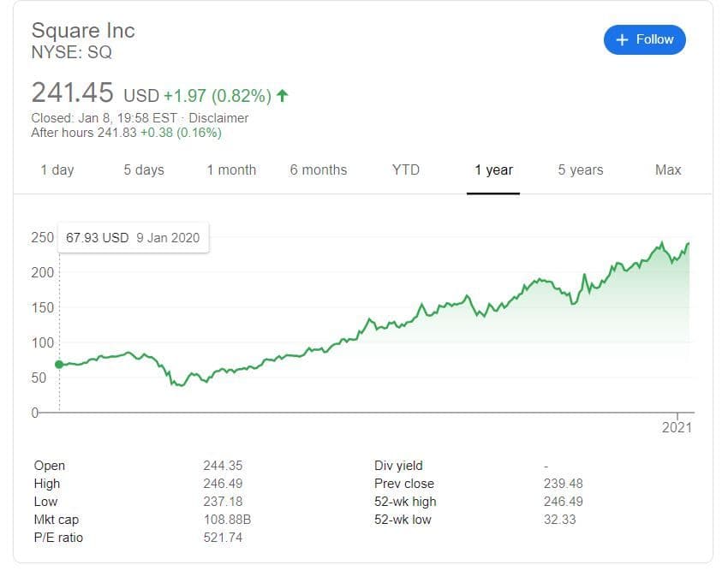This screenshot has width=728, height=571.
Task: Click the active 1 year tab
Action: (493, 170)
